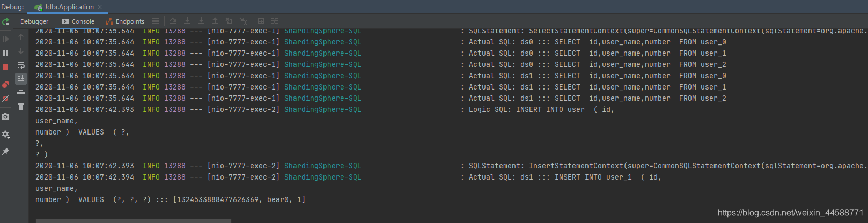Switch to the Endpoints tab

[x=126, y=21]
